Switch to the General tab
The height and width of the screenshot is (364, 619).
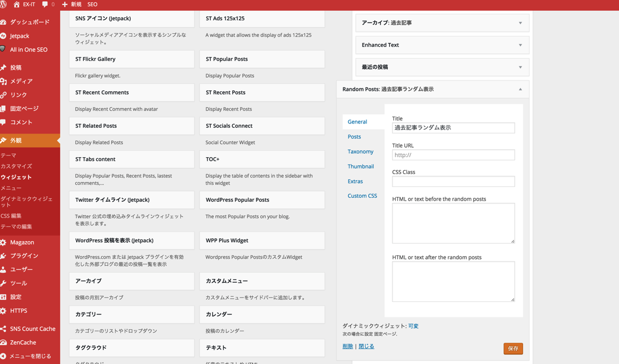point(357,122)
